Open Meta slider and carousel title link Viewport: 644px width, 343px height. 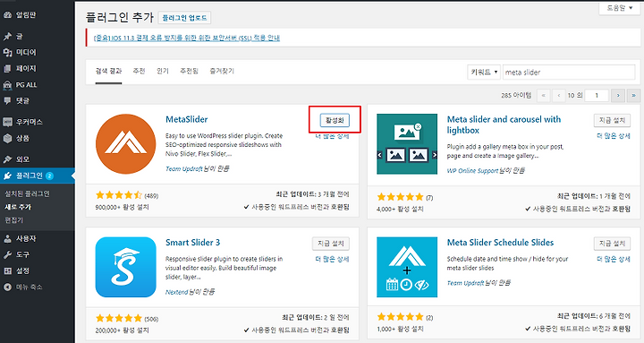(504, 124)
